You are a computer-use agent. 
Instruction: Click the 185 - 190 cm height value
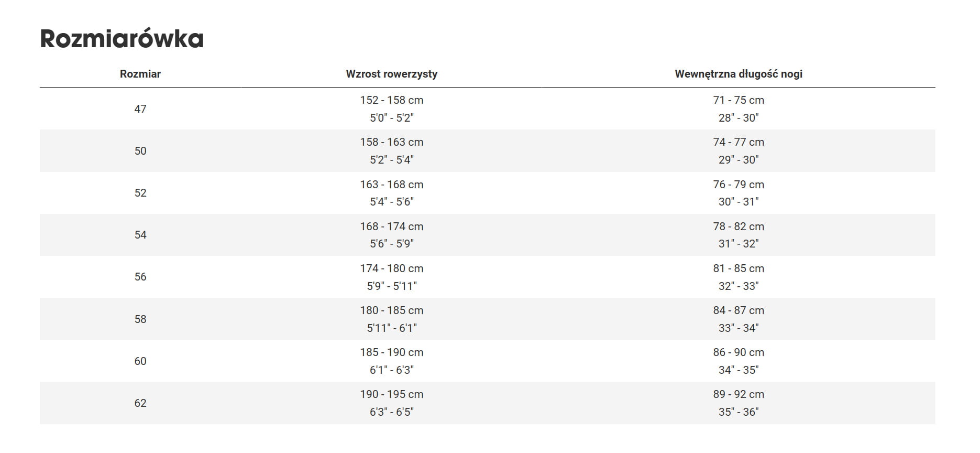point(391,352)
